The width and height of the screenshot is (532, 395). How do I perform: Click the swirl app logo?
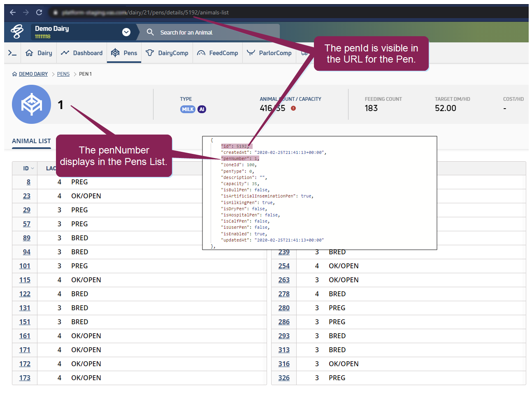click(17, 32)
